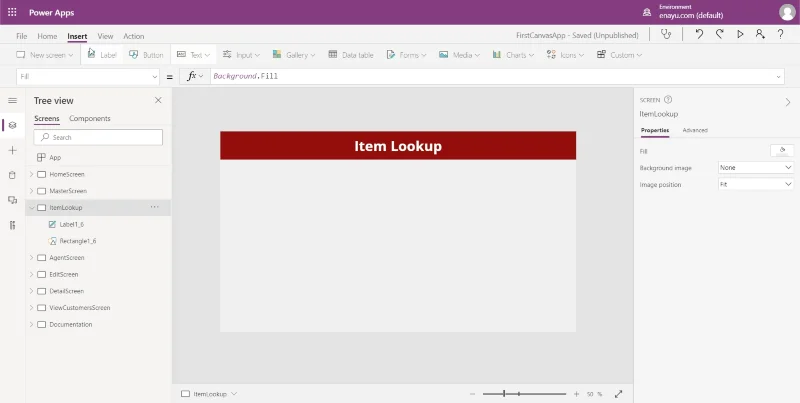The height and width of the screenshot is (403, 800).
Task: Insert a Label control
Action: coord(102,55)
